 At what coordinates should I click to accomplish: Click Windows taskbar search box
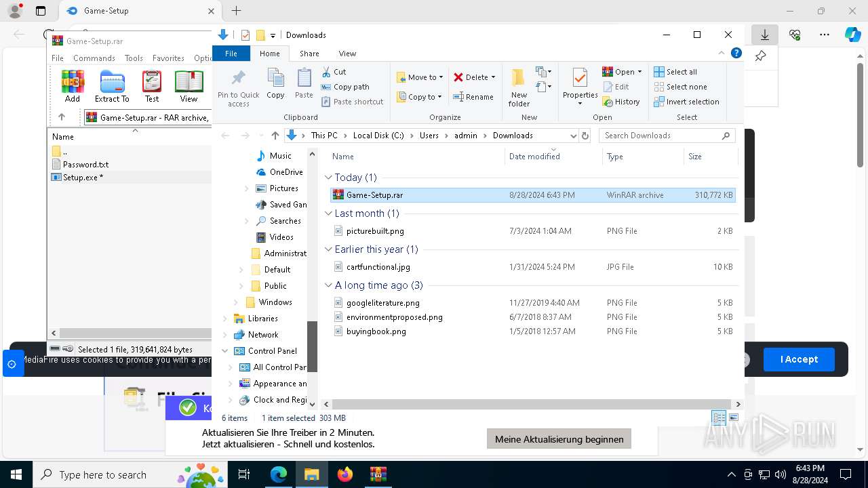point(129,474)
